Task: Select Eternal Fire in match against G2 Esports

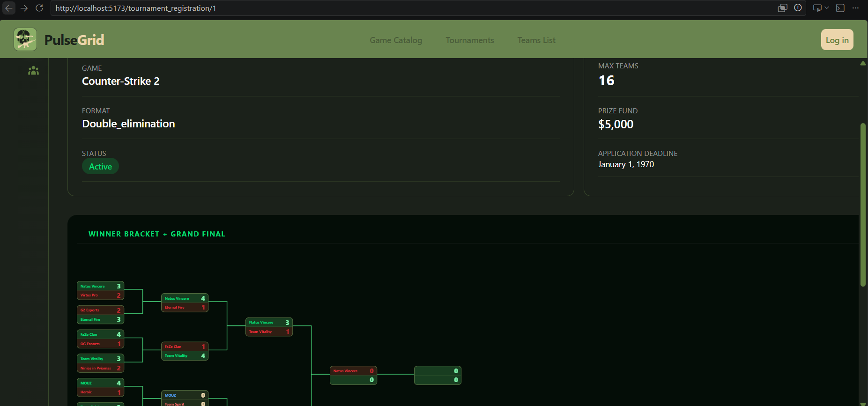Action: tap(100, 319)
